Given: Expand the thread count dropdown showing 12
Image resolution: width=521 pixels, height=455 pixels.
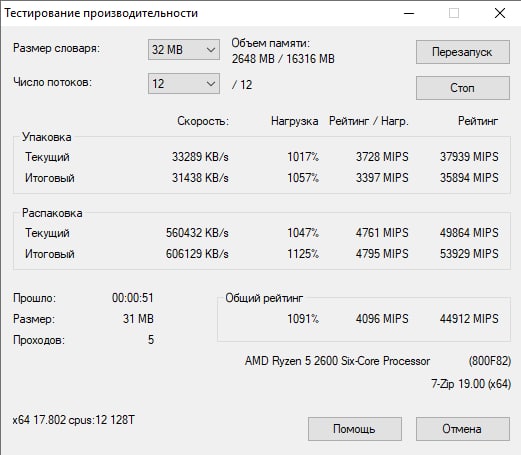Looking at the screenshot, I should coord(184,83).
